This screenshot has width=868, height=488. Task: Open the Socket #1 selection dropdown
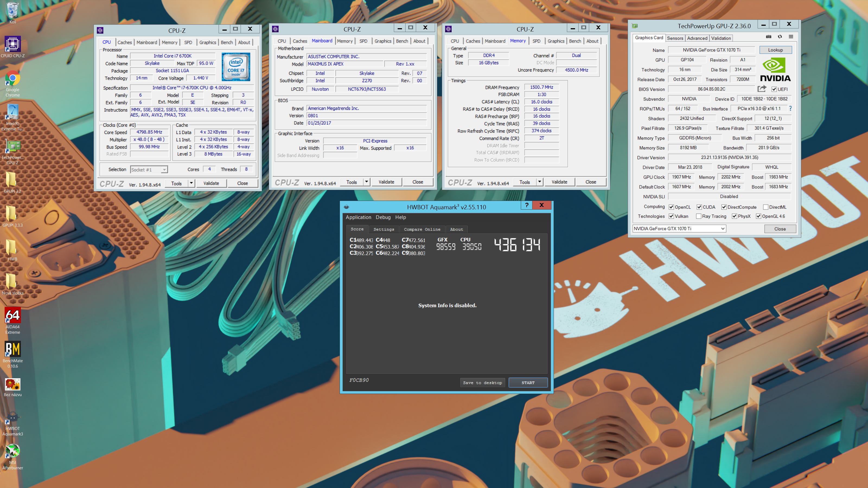tap(149, 170)
